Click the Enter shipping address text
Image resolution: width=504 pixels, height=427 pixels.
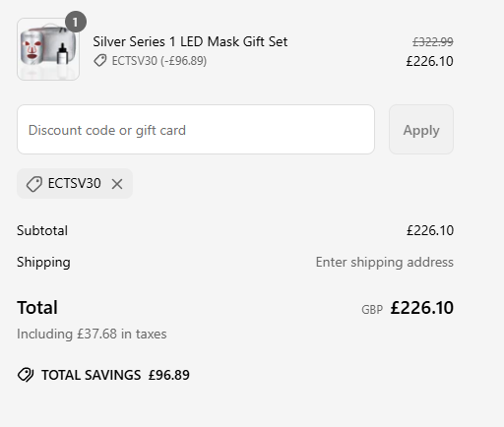coord(385,262)
